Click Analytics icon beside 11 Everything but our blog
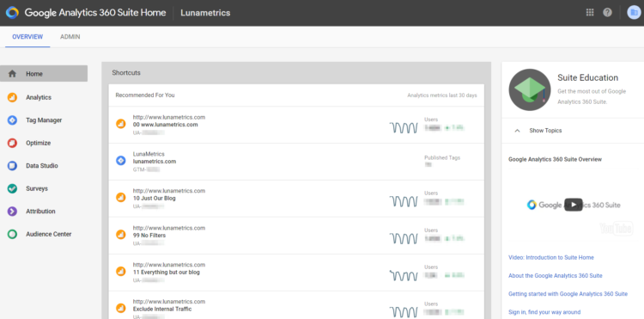 tap(121, 272)
